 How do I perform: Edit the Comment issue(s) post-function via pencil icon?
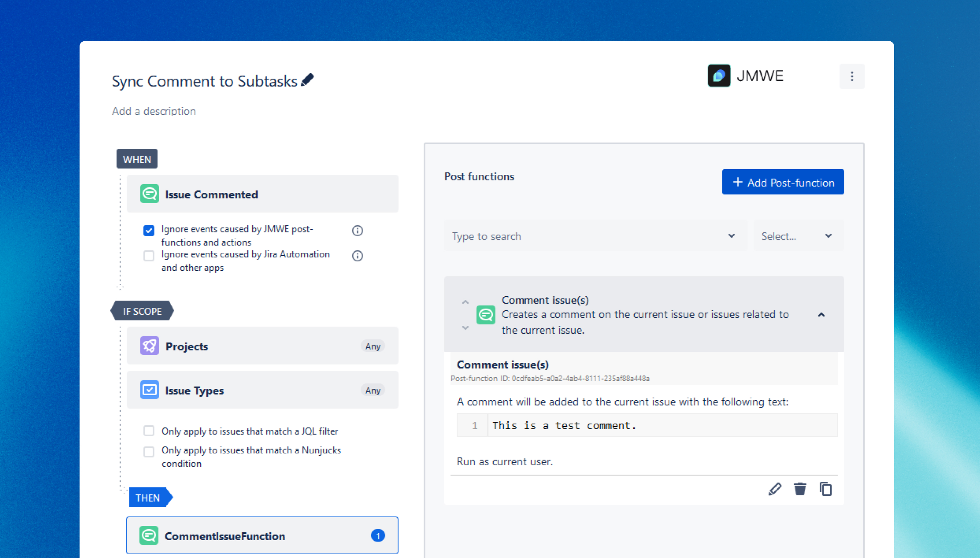pyautogui.click(x=774, y=489)
